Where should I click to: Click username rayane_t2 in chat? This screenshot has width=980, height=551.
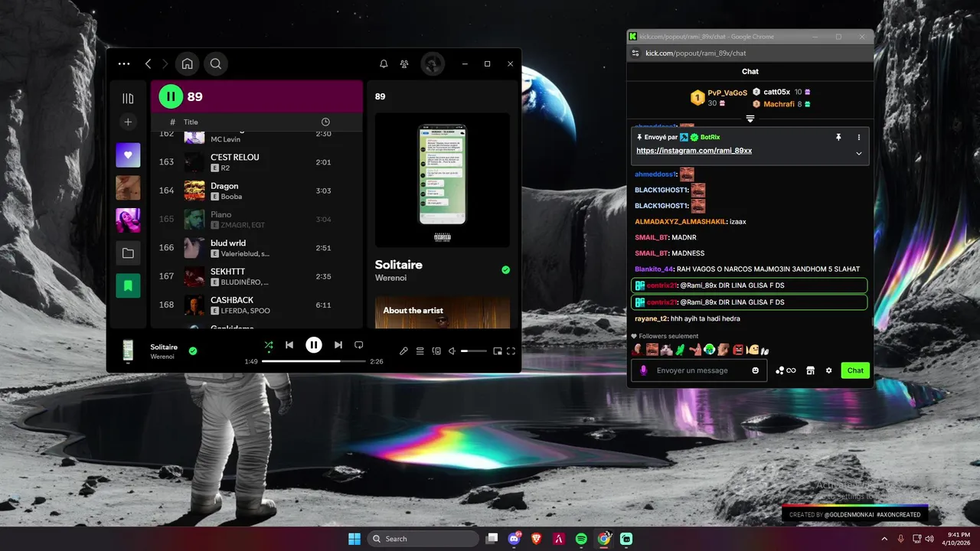pyautogui.click(x=650, y=318)
